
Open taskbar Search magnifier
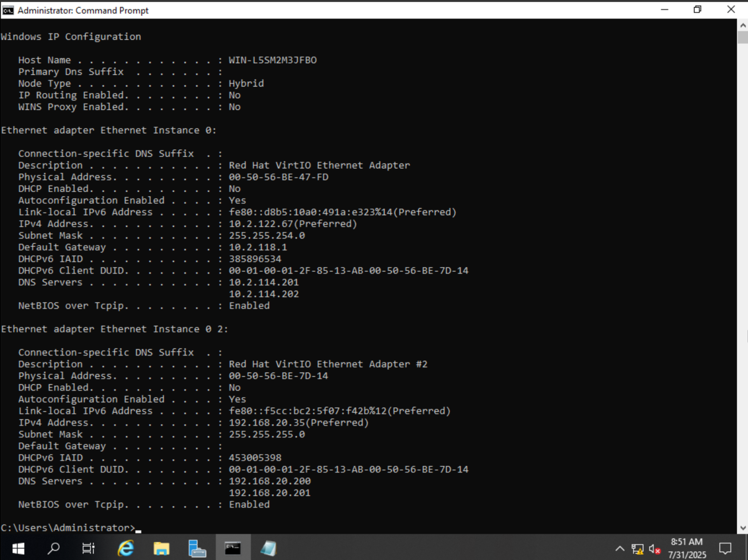54,548
